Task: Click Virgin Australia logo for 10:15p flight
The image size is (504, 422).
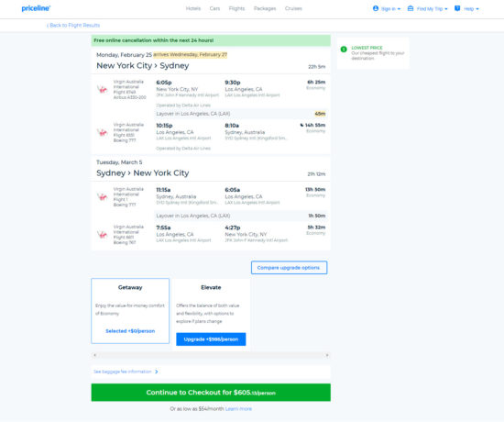Action: (103, 132)
